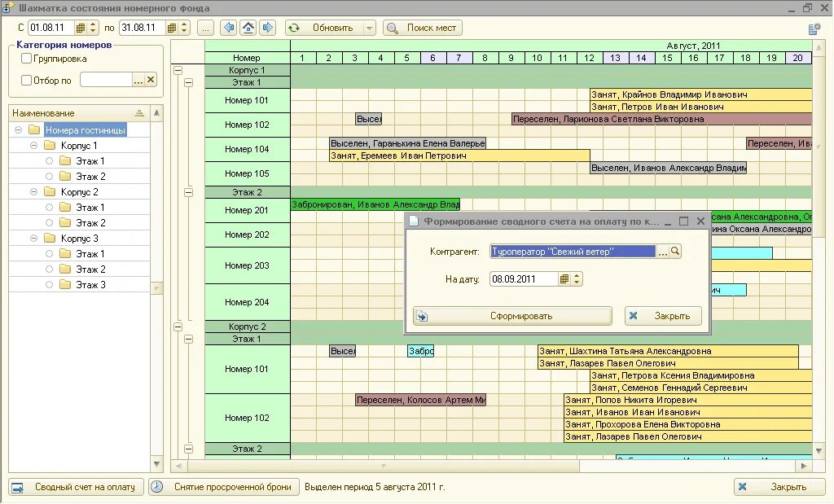Open the Обновить dropdown arrow
834x504 pixels.
click(x=370, y=28)
